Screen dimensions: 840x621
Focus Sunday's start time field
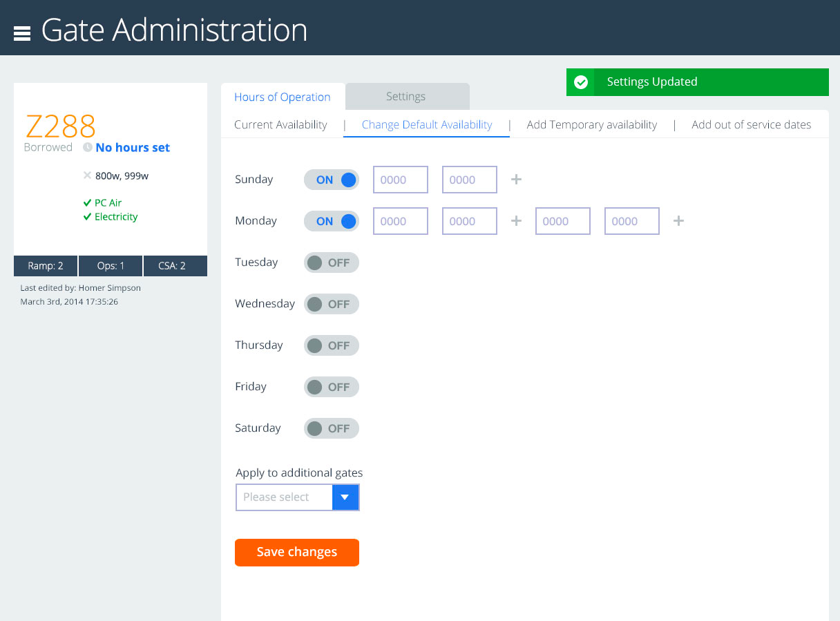[x=401, y=180]
